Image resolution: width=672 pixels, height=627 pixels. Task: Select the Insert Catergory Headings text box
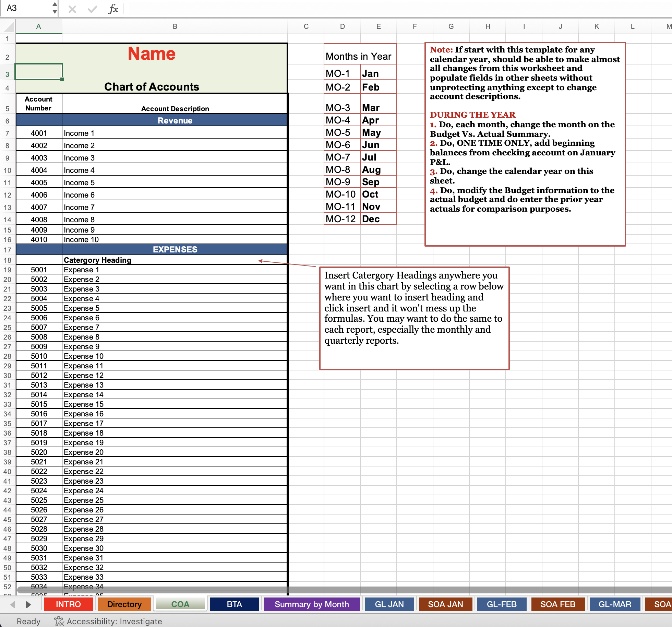[x=414, y=318]
